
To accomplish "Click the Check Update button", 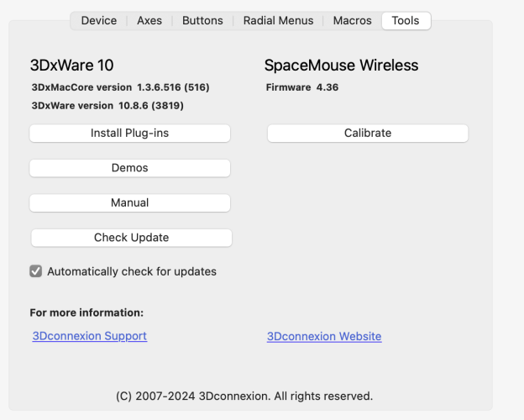I will 131,238.
